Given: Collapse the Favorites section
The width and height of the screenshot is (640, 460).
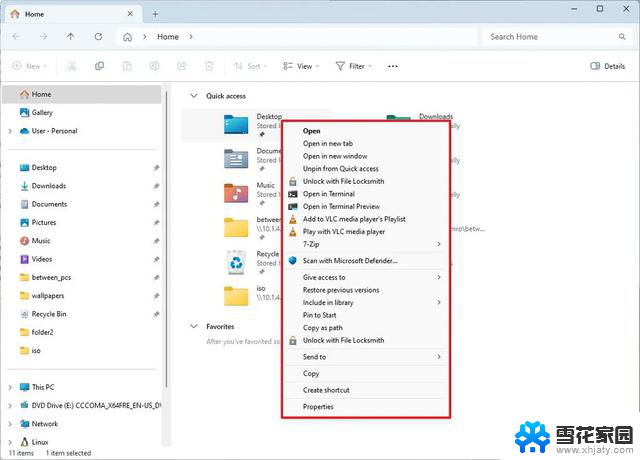Looking at the screenshot, I should coord(194,327).
